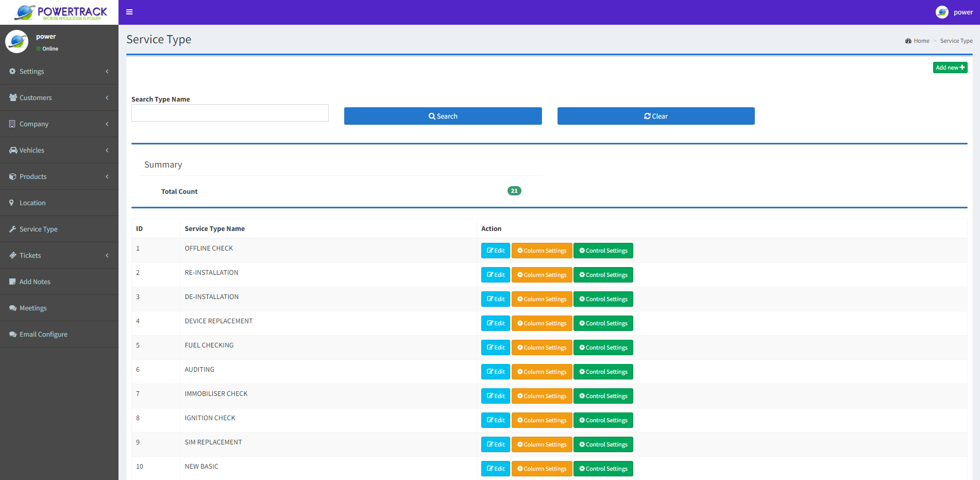The image size is (980, 480).
Task: Open user avatar icon in top-right corner
Action: (x=942, y=12)
